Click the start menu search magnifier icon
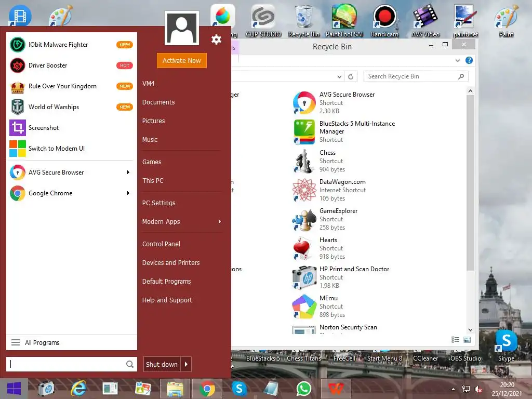The height and width of the screenshot is (399, 532). 129,364
